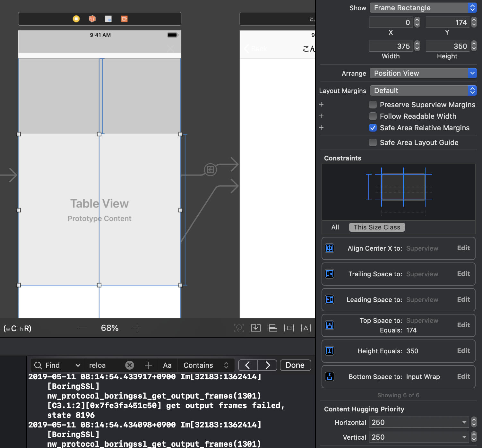Toggle Follow Readable Width on
The width and height of the screenshot is (482, 448).
373,116
